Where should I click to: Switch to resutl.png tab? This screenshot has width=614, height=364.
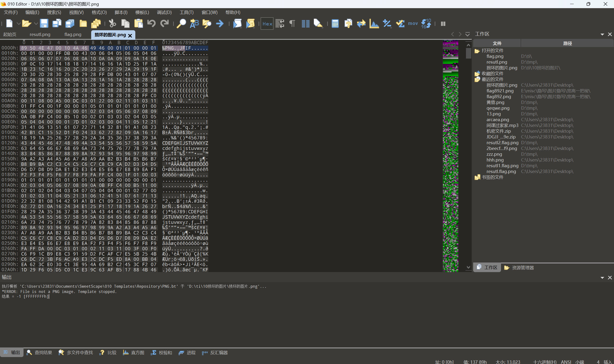coord(40,35)
